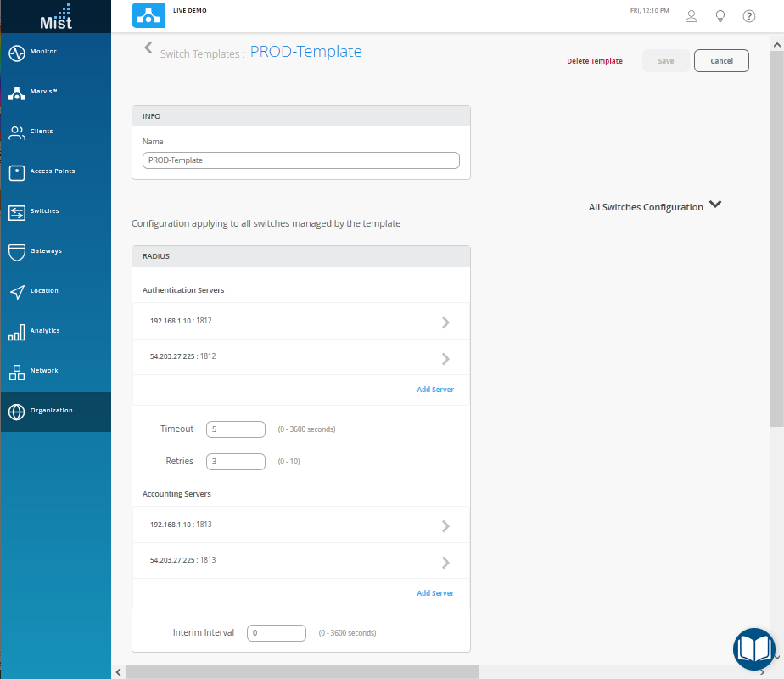Expand authentication server 54.203.27.225:1812
This screenshot has width=784, height=679.
(x=445, y=358)
